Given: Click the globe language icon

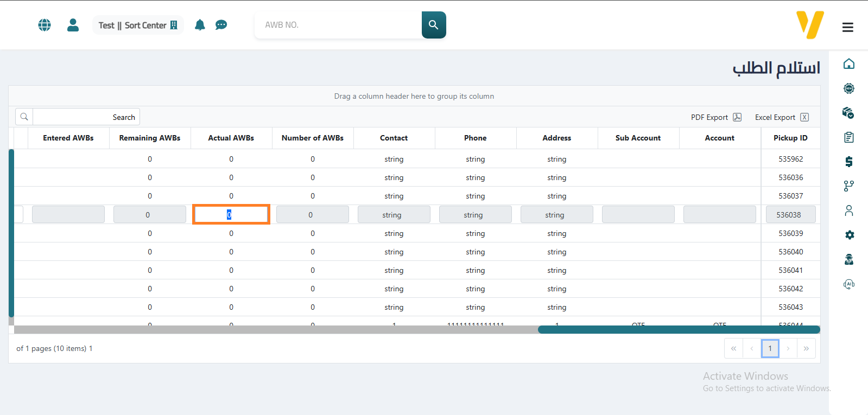Looking at the screenshot, I should click(x=45, y=25).
